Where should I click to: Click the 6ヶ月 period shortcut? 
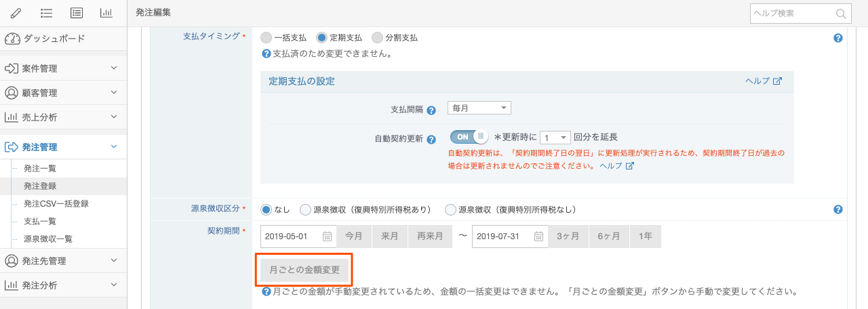click(609, 236)
